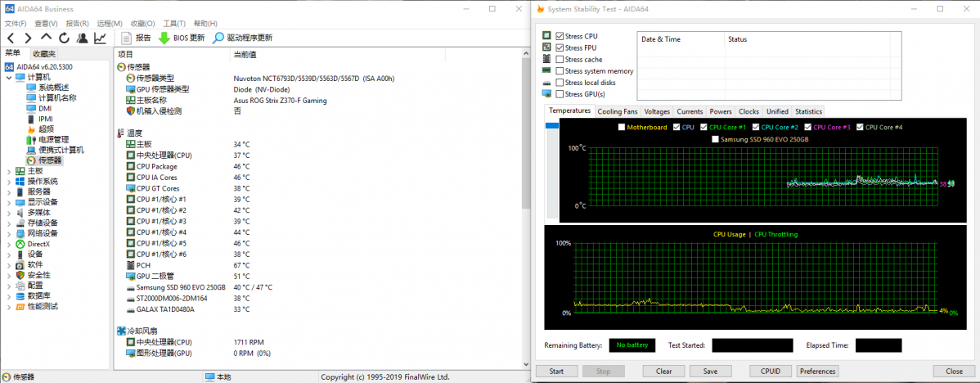Click the BIOS update green arrow
980x383 pixels.
(164, 38)
